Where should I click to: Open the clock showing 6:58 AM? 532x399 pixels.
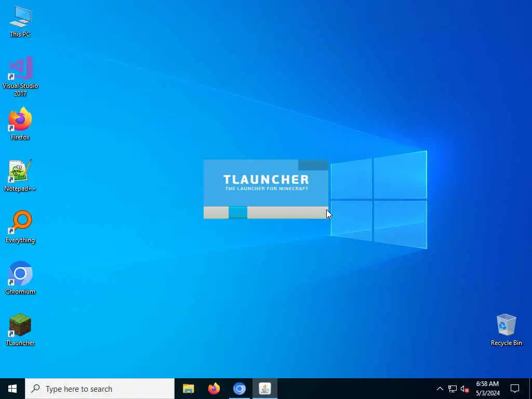point(487,389)
